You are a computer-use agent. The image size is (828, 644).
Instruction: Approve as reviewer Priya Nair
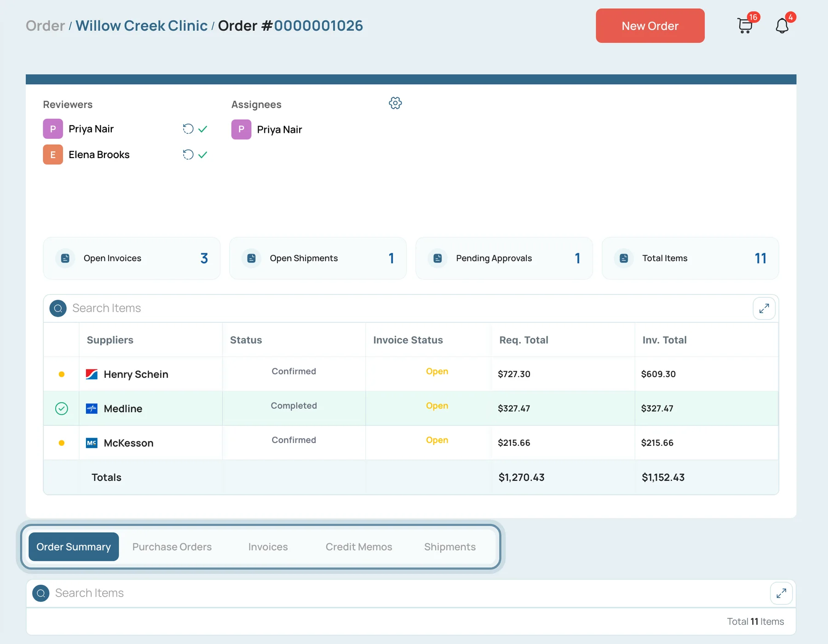click(202, 129)
